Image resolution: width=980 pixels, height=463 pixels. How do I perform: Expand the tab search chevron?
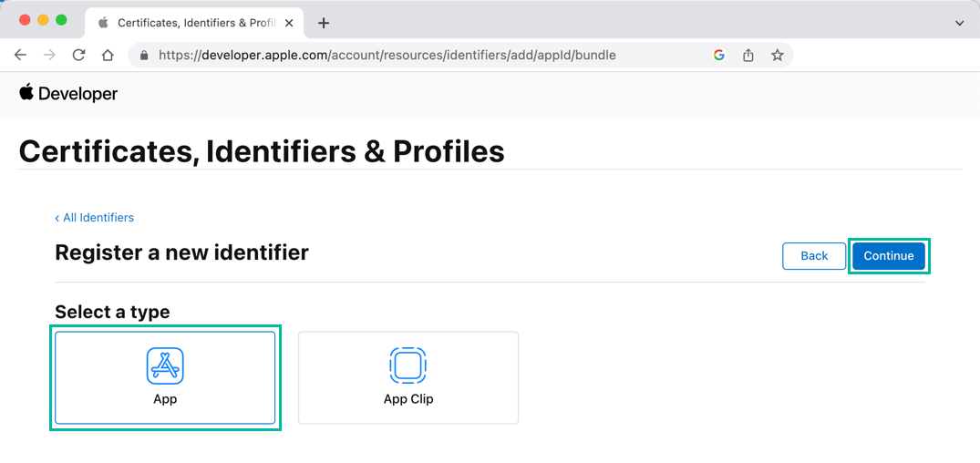coord(959,23)
